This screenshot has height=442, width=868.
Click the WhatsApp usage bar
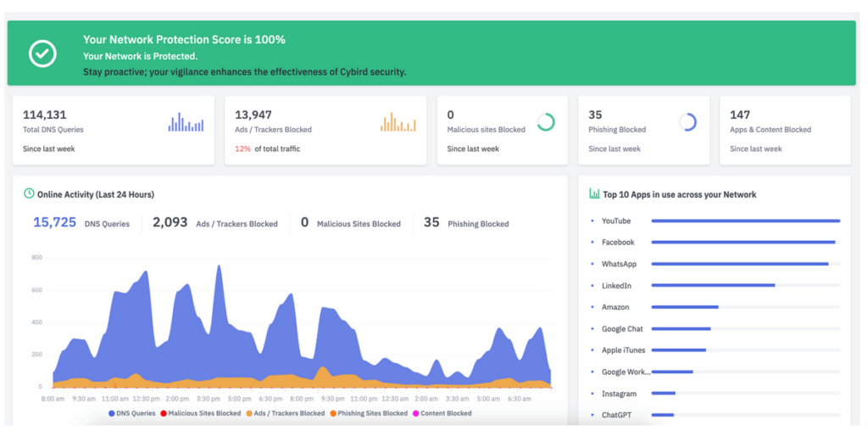click(739, 264)
